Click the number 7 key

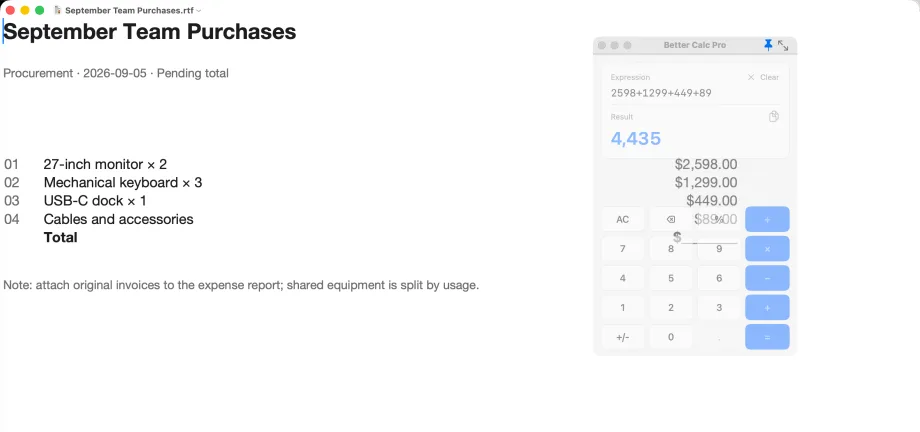pos(623,249)
